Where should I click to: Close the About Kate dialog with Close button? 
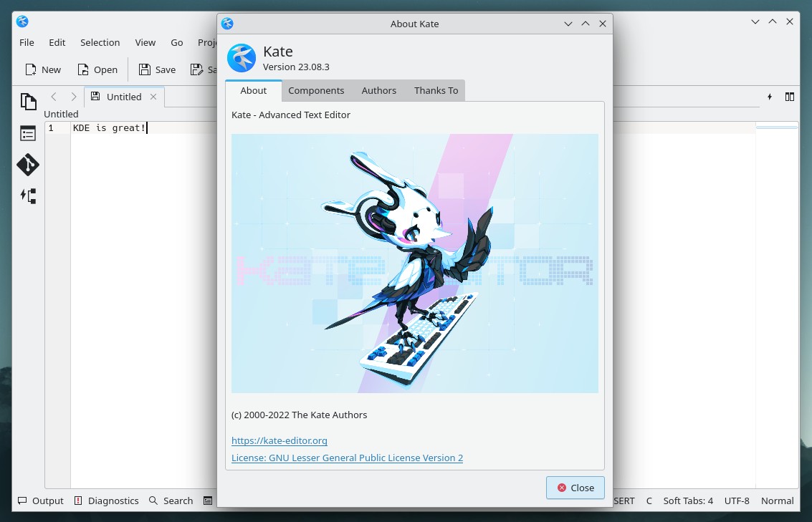[x=575, y=488]
